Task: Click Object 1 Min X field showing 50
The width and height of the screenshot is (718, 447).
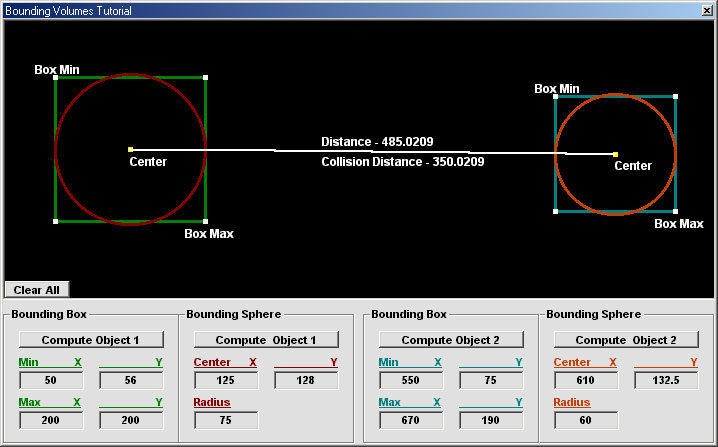Action: (x=50, y=380)
